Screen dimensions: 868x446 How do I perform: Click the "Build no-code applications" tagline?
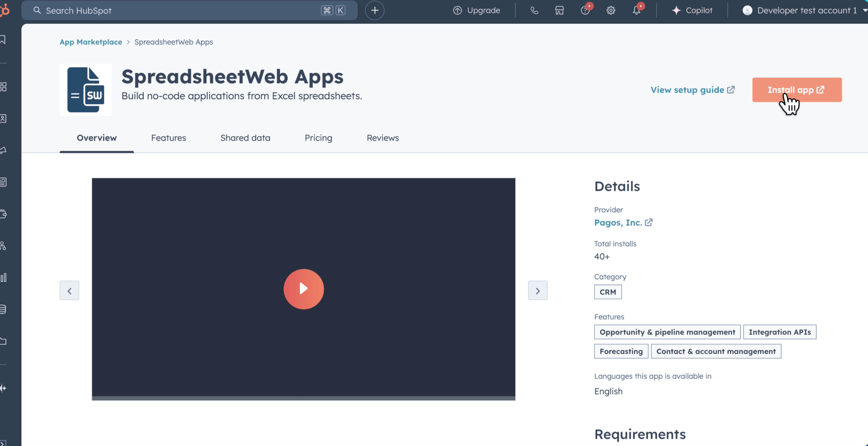coord(242,96)
